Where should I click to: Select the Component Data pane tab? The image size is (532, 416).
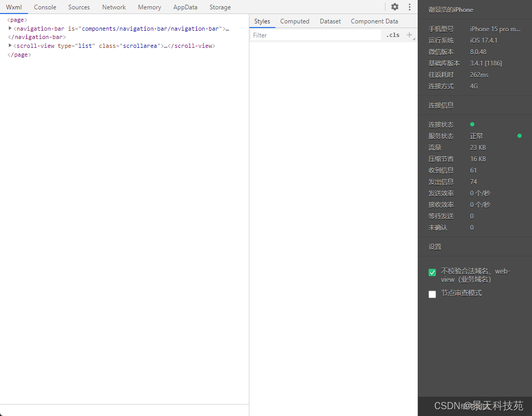375,21
